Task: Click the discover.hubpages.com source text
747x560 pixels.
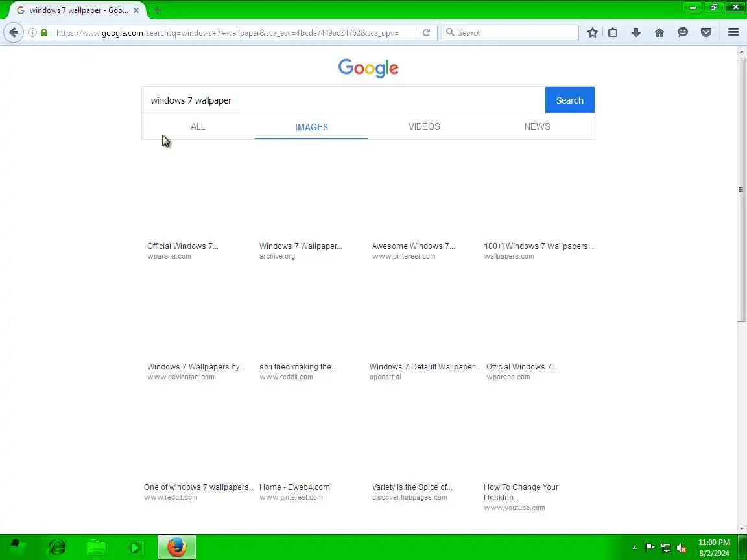Action: pos(409,497)
